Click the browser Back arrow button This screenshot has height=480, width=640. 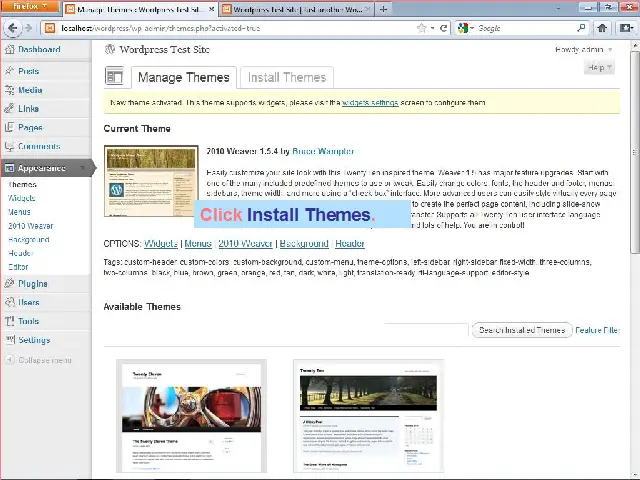tap(12, 28)
